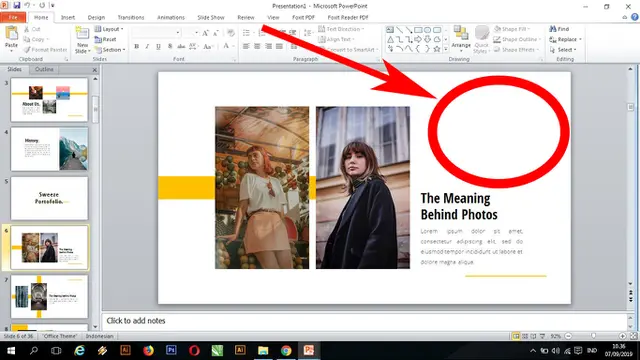Click the Clear Formatting icon
640x360 pixels.
point(231,33)
